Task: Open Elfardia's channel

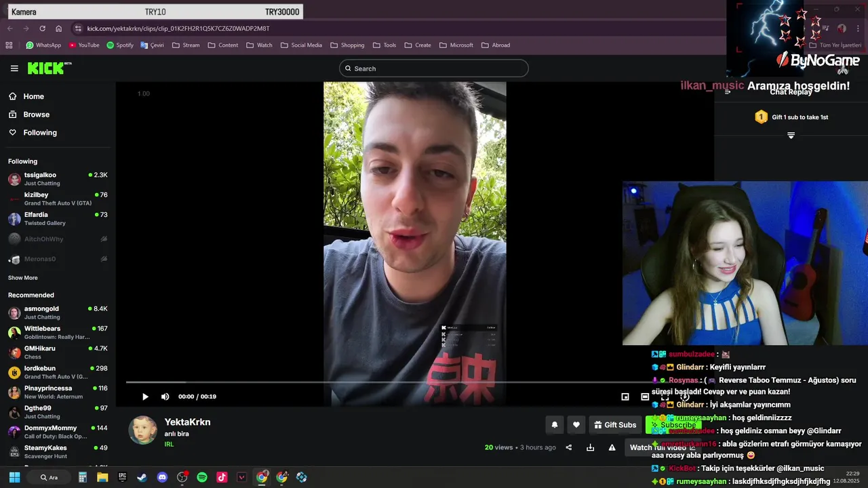Action: pos(58,218)
